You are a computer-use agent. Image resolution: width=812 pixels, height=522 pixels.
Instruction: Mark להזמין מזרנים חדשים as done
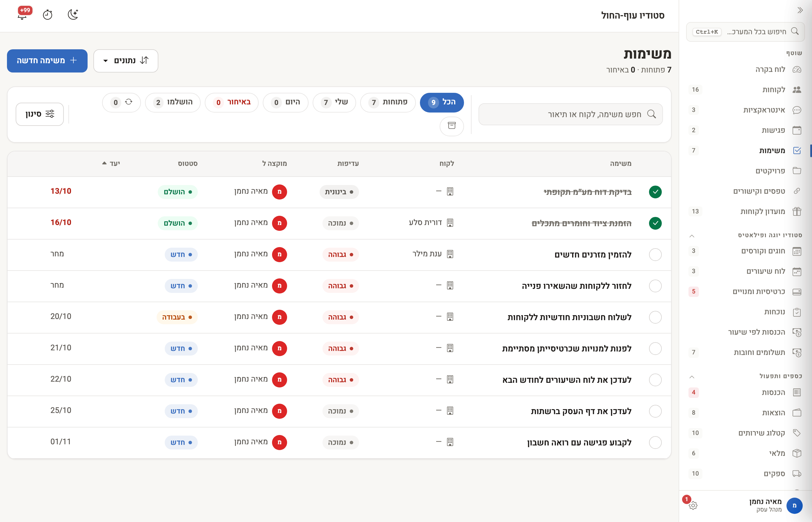point(655,255)
